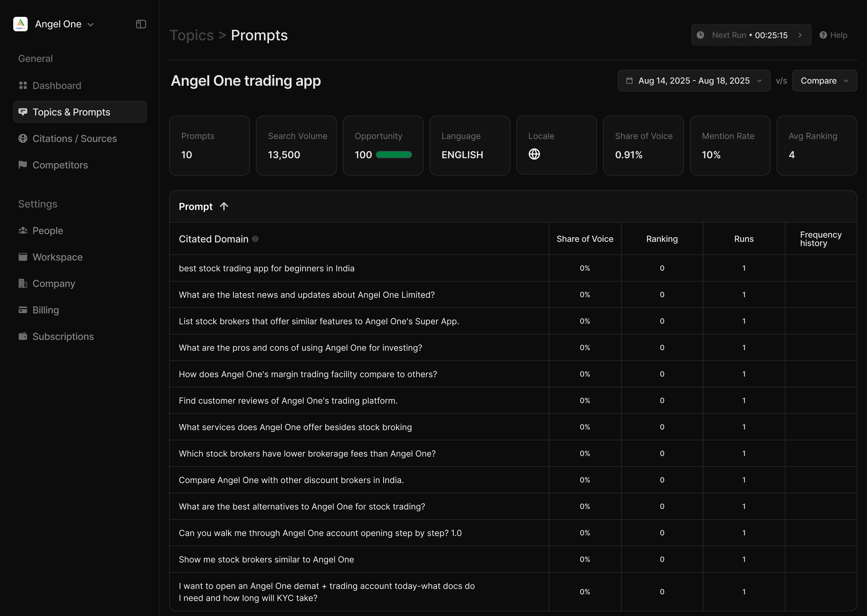Expand the Angel One workspace dropdown

coord(91,25)
